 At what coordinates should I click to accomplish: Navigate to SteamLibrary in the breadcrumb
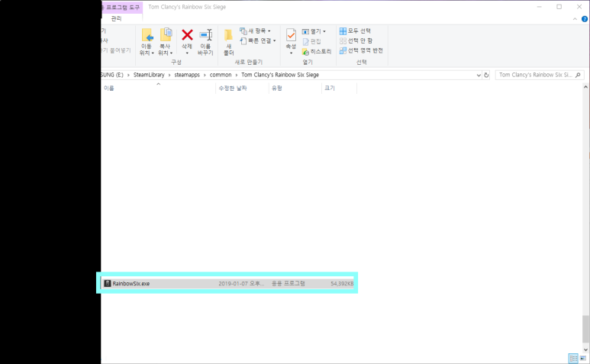click(x=149, y=75)
